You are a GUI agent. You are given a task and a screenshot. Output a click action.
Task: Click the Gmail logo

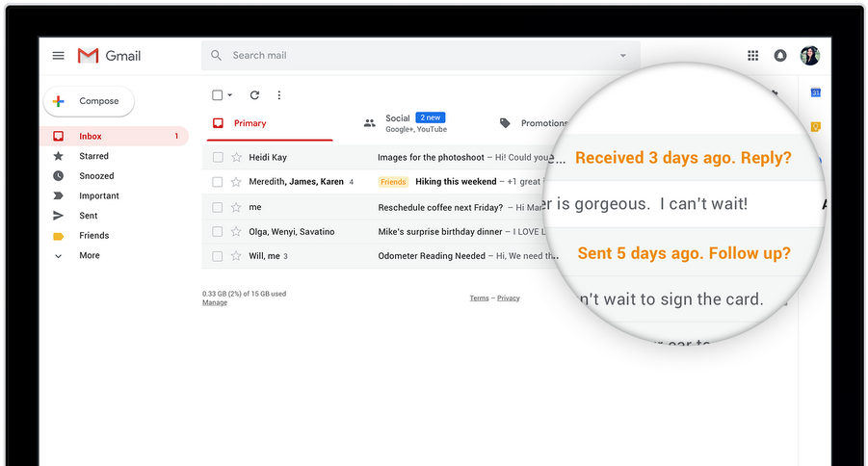[x=109, y=55]
